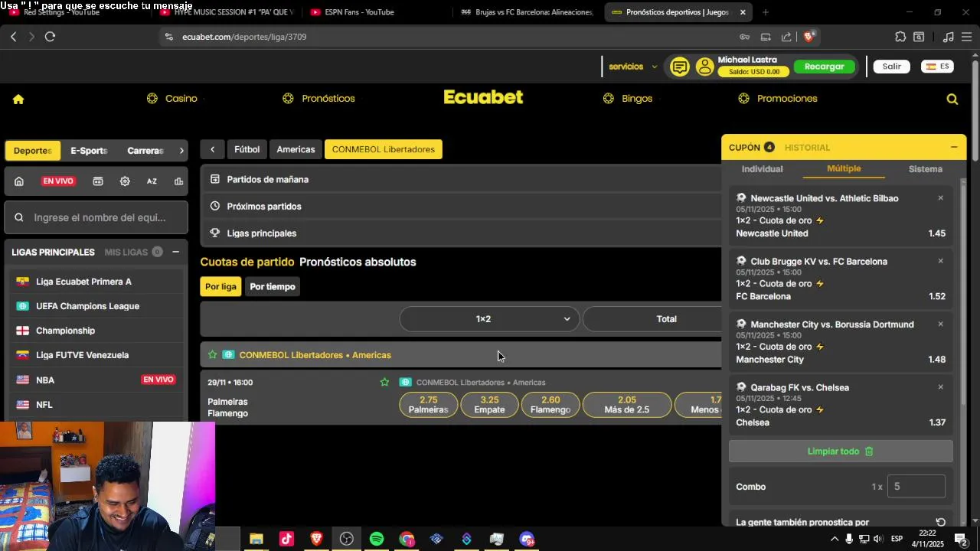Minimize the Cupón bet slip panel
Viewport: 980px width, 551px height.
[x=954, y=147]
